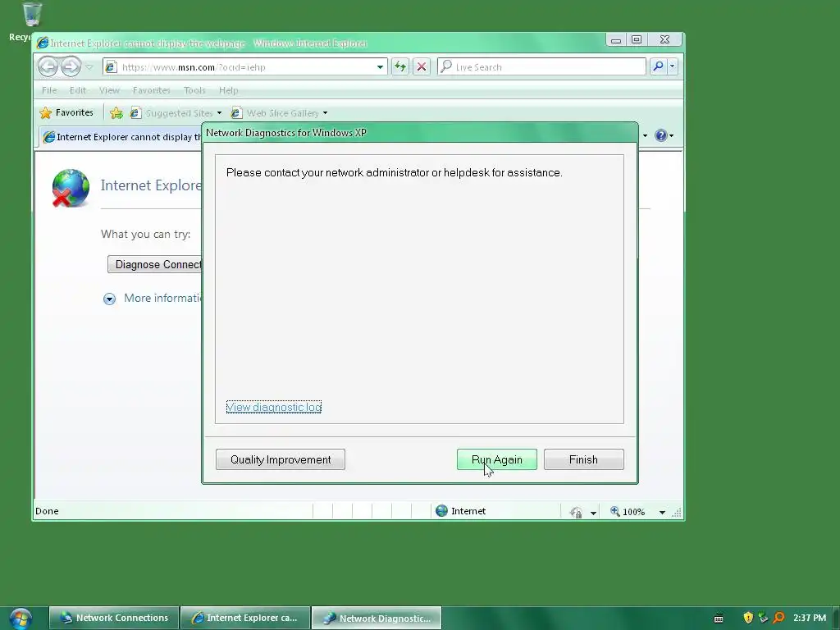Open search provider options dropdown
The width and height of the screenshot is (840, 630).
pyautogui.click(x=673, y=66)
